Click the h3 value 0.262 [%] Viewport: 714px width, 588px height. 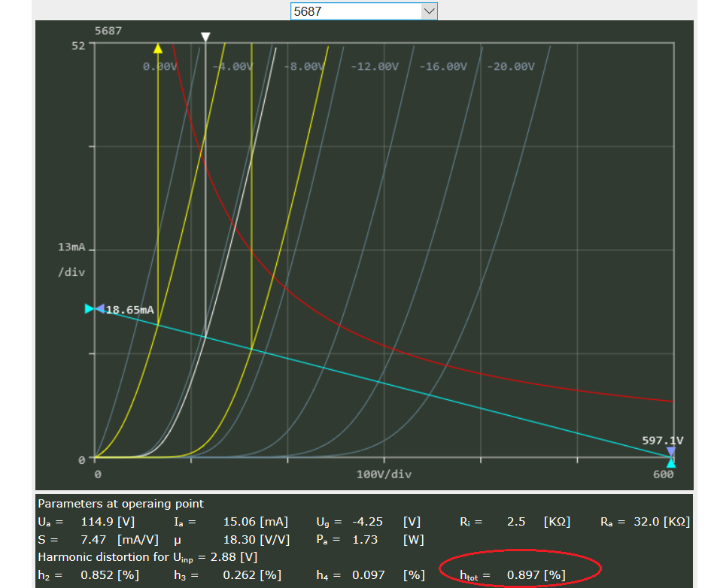(252, 575)
